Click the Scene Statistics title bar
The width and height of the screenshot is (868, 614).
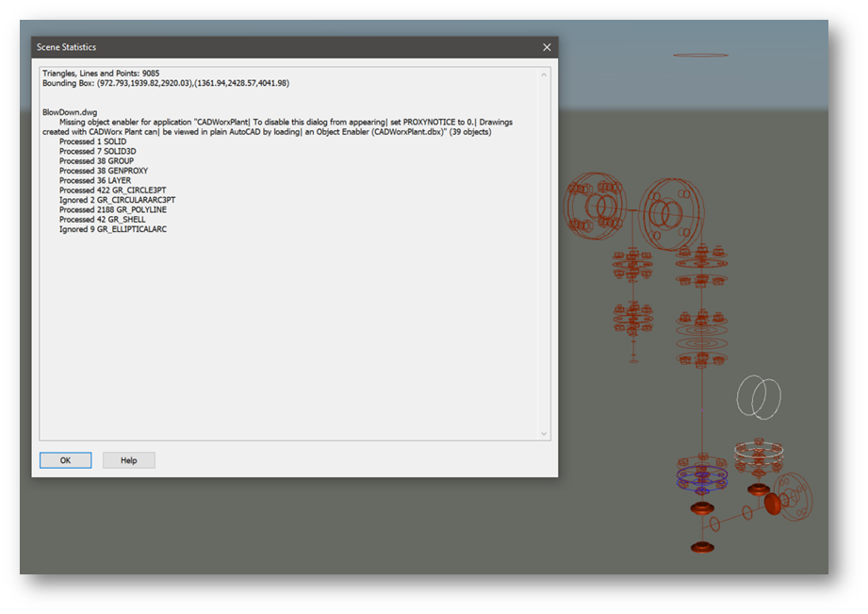tap(283, 47)
